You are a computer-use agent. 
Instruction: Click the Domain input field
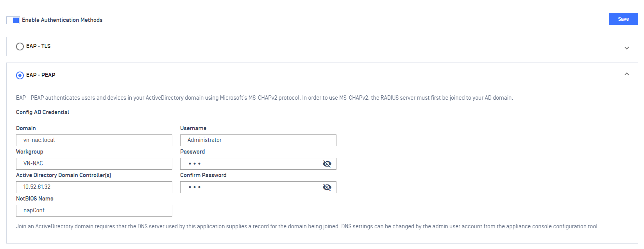[x=94, y=140]
